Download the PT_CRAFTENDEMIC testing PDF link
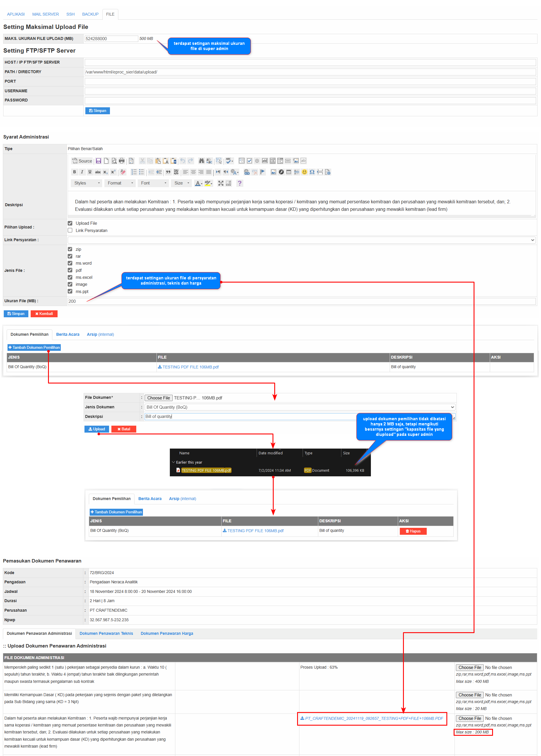The height and width of the screenshot is (756, 541). coord(372,718)
